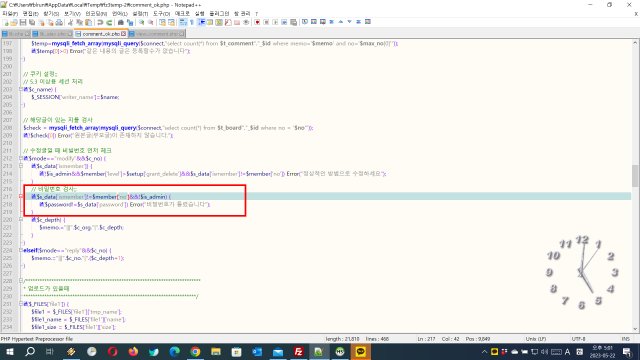Click UTF-8 encoding in status bar
The width and height of the screenshot is (640, 360).
(578, 339)
